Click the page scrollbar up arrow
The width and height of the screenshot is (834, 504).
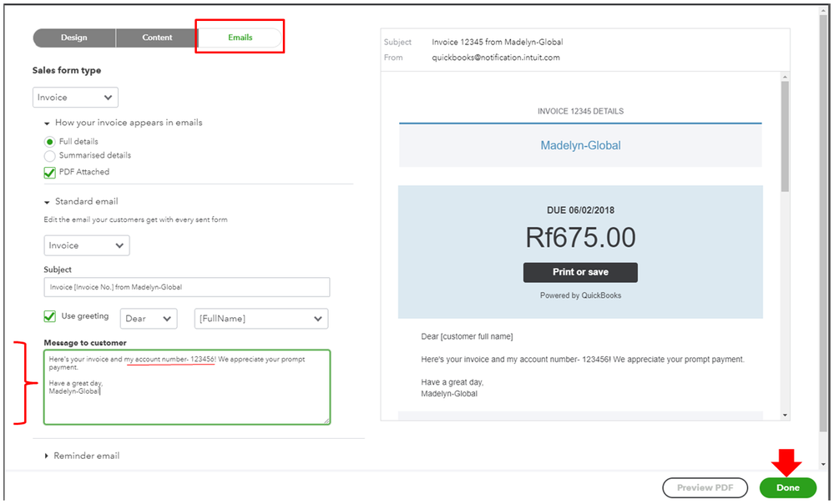click(823, 12)
